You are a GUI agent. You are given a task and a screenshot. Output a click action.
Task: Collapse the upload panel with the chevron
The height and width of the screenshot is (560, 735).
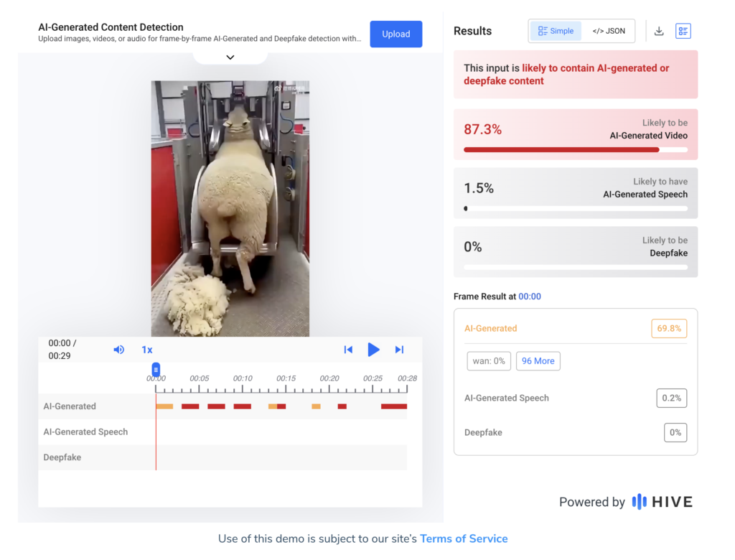pyautogui.click(x=230, y=57)
